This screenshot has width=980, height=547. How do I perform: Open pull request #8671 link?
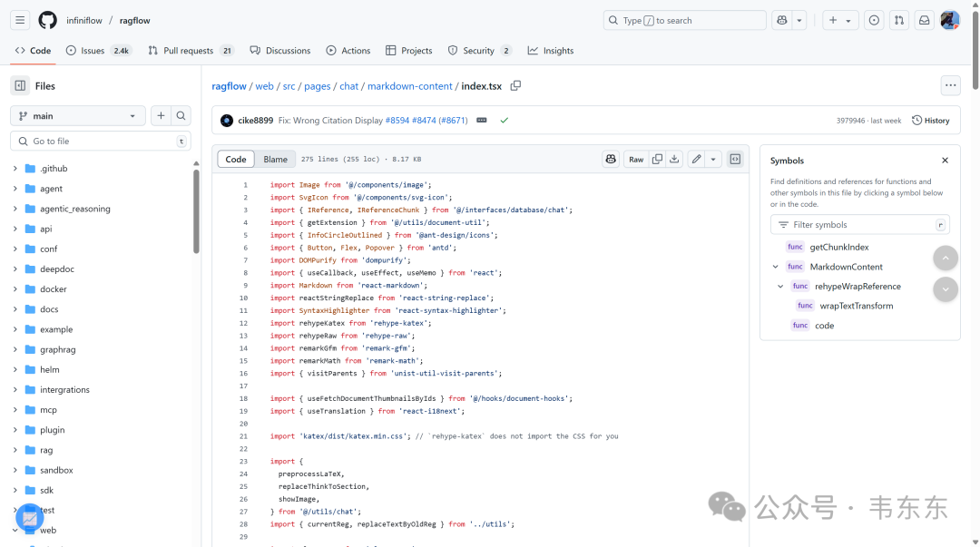click(453, 121)
